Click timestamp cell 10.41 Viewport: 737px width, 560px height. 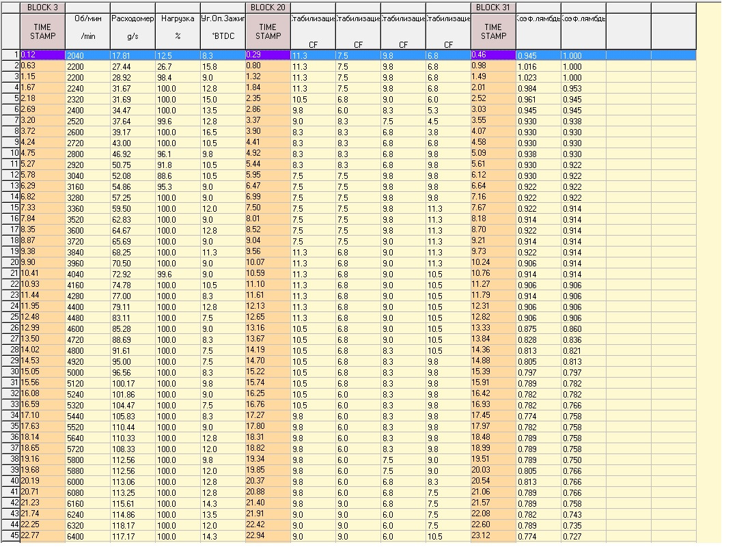point(42,273)
